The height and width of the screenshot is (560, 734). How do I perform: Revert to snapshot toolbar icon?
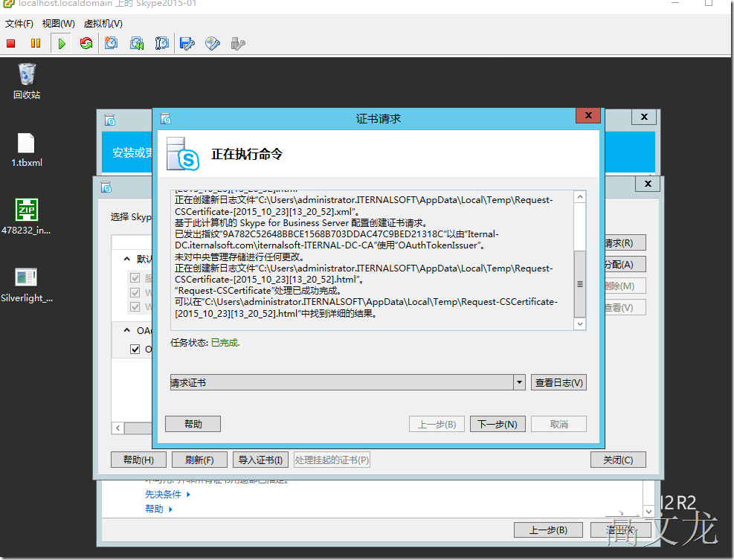click(x=137, y=44)
